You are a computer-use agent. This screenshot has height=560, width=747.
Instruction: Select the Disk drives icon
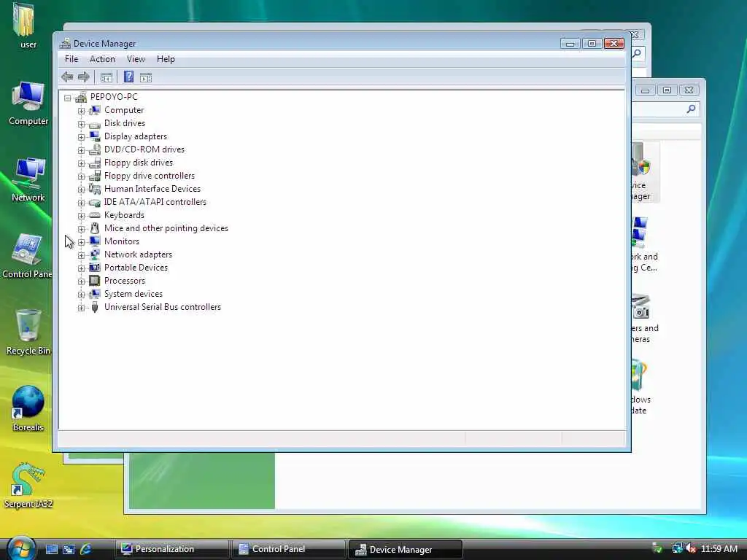pos(95,123)
